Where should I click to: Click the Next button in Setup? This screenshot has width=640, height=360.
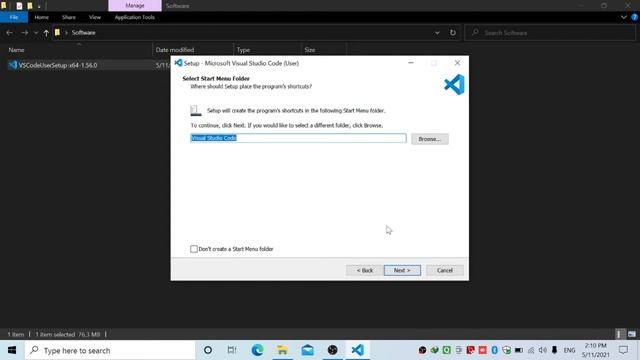(x=402, y=270)
